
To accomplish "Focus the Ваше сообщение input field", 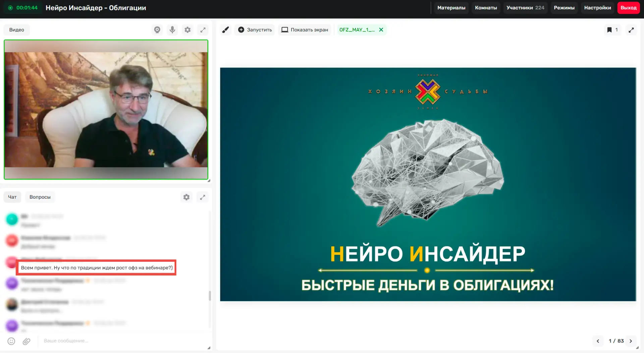I will pos(122,341).
